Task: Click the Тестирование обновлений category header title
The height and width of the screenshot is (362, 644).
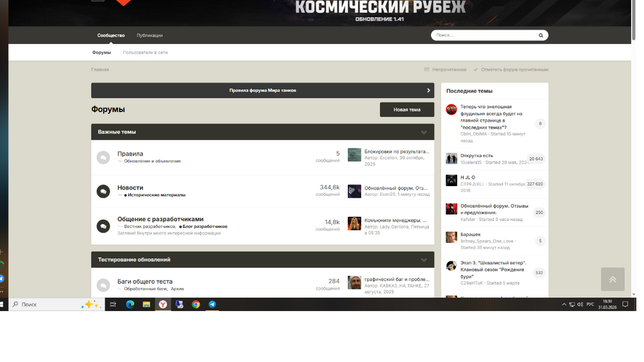Action: 134,260
